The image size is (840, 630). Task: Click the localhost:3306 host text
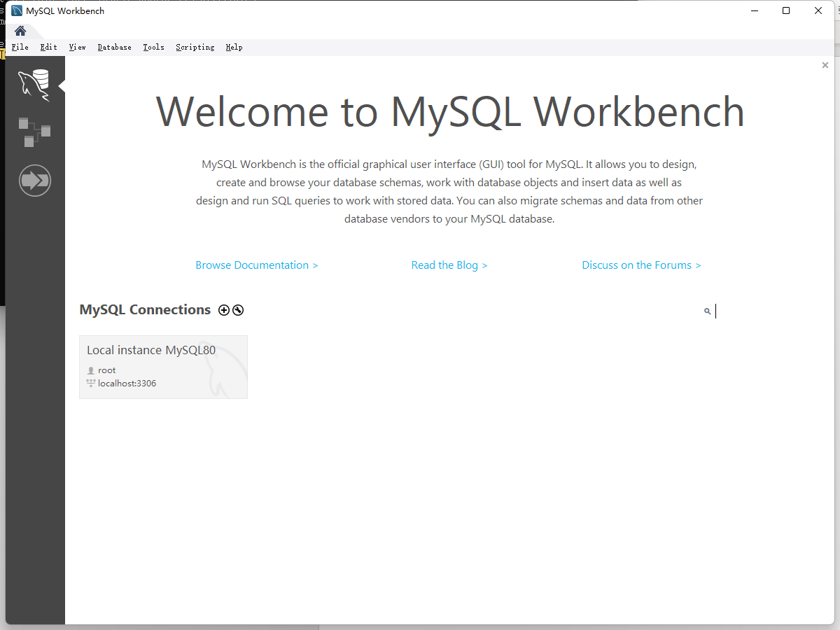[x=127, y=384]
